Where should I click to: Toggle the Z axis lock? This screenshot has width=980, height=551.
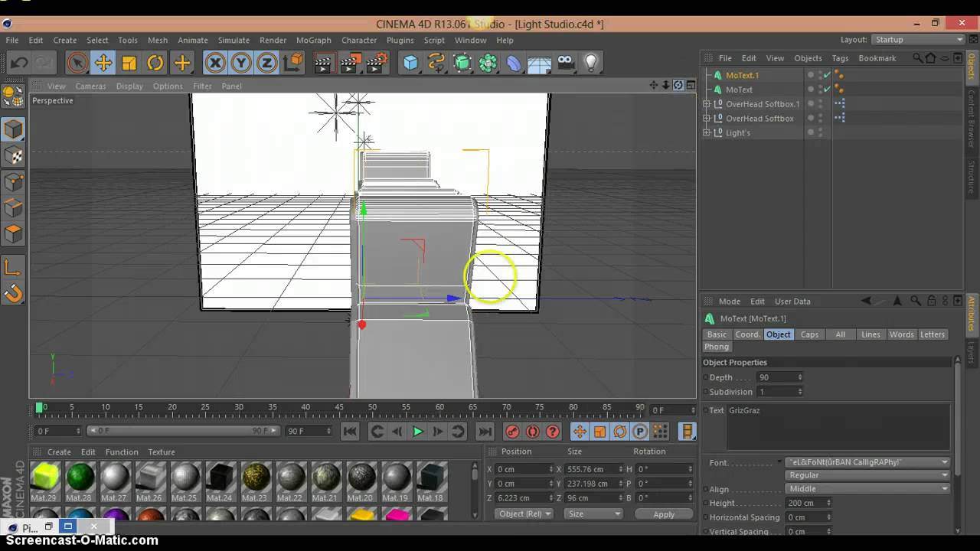coord(266,63)
